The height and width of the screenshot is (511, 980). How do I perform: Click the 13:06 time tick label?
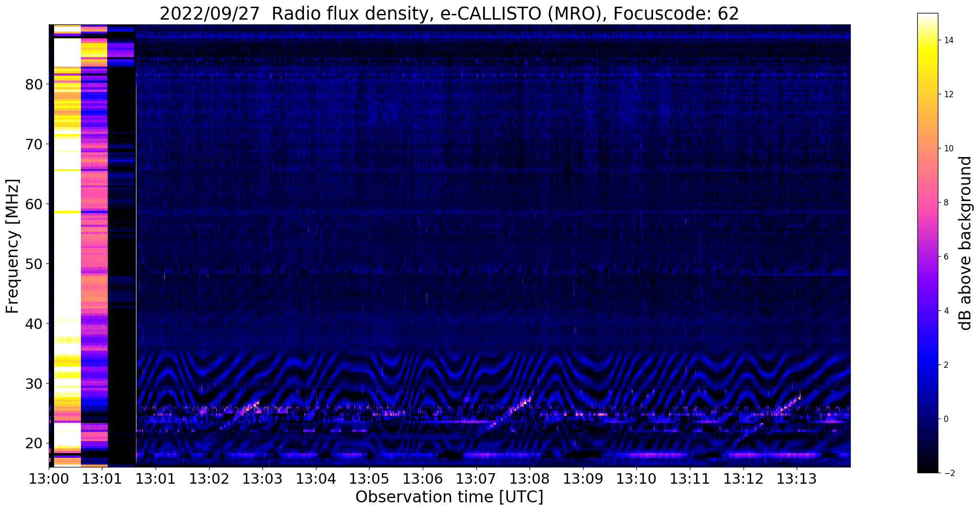tap(422, 478)
